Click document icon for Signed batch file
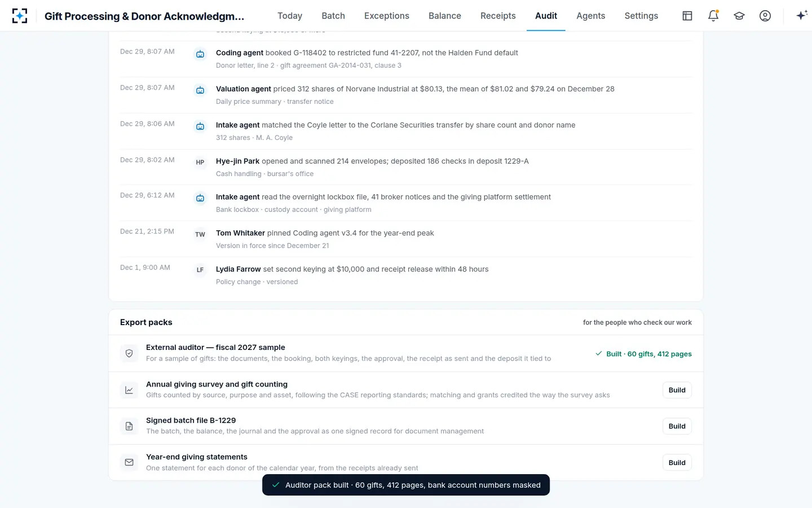Image resolution: width=812 pixels, height=508 pixels. click(x=129, y=426)
